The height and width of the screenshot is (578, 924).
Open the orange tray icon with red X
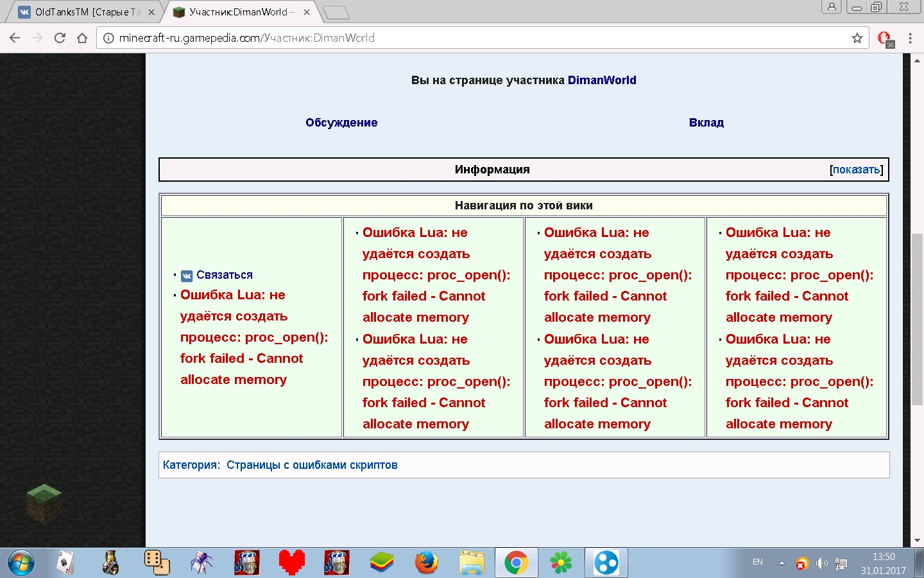click(x=801, y=564)
